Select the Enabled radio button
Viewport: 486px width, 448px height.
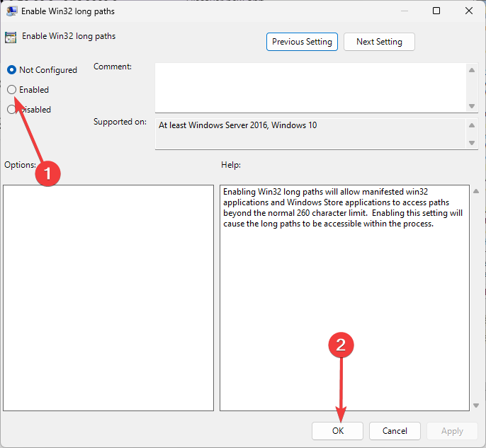[11, 90]
